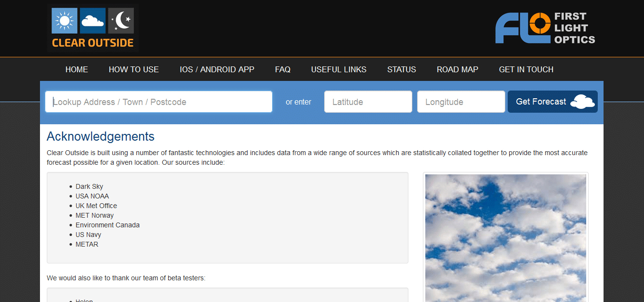644x302 pixels.
Task: Click the cloud icon on Get Forecast button
Action: click(x=582, y=102)
